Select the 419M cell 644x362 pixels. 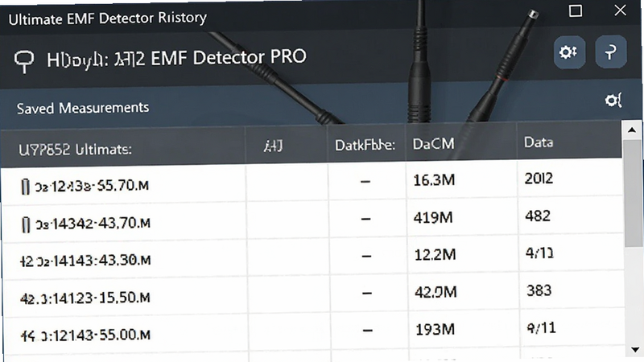(x=433, y=217)
